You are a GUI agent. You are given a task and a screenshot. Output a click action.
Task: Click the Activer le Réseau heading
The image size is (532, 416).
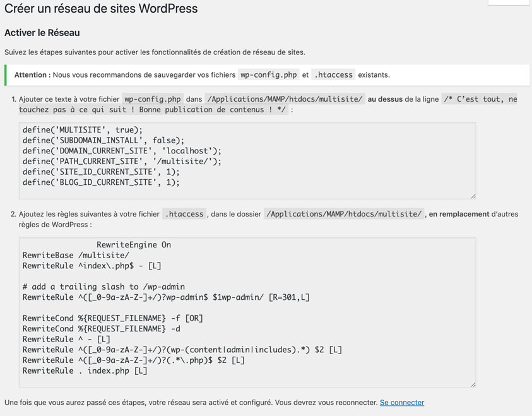[42, 32]
